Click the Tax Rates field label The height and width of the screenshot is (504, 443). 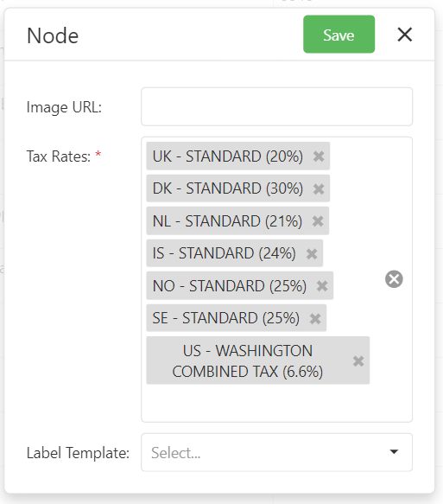(x=59, y=156)
